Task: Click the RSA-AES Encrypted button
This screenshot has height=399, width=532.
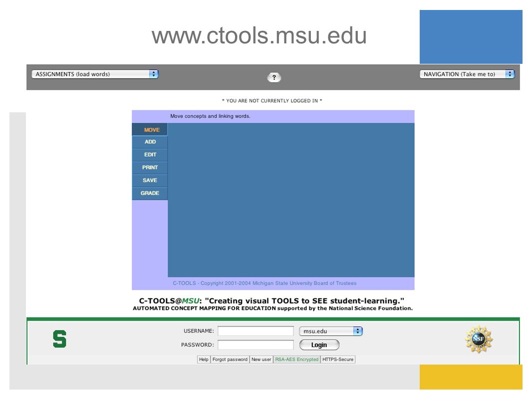Action: (297, 359)
